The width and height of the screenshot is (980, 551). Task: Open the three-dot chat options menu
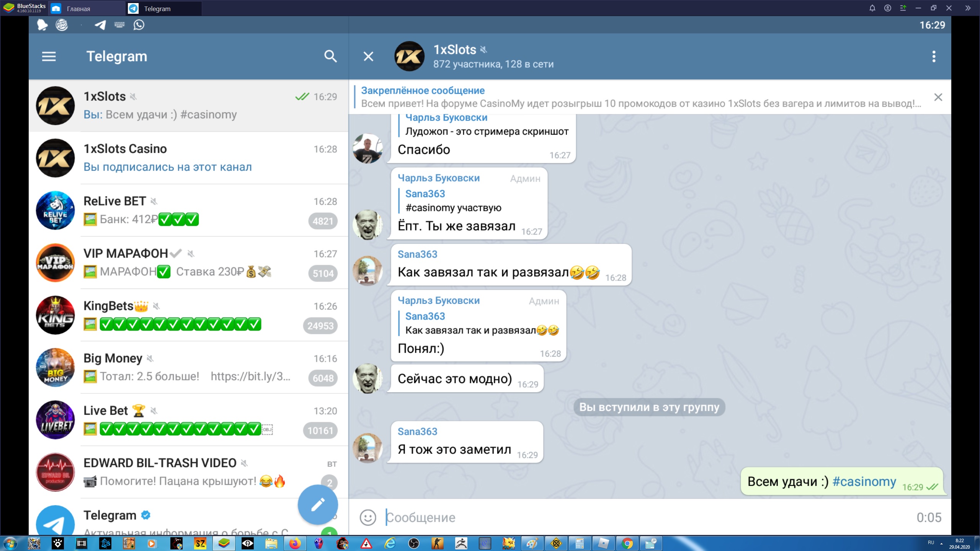(x=934, y=57)
